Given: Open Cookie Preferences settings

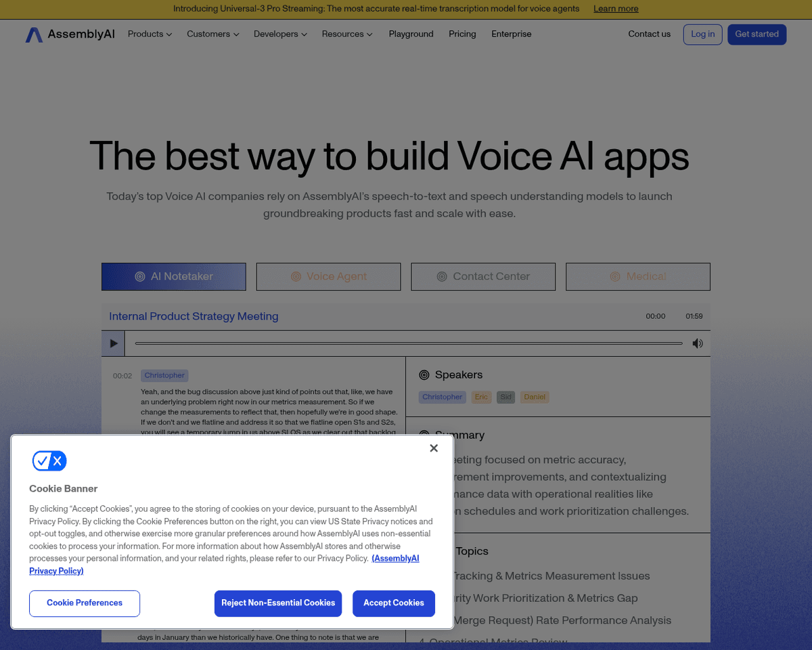Looking at the screenshot, I should 85,603.
